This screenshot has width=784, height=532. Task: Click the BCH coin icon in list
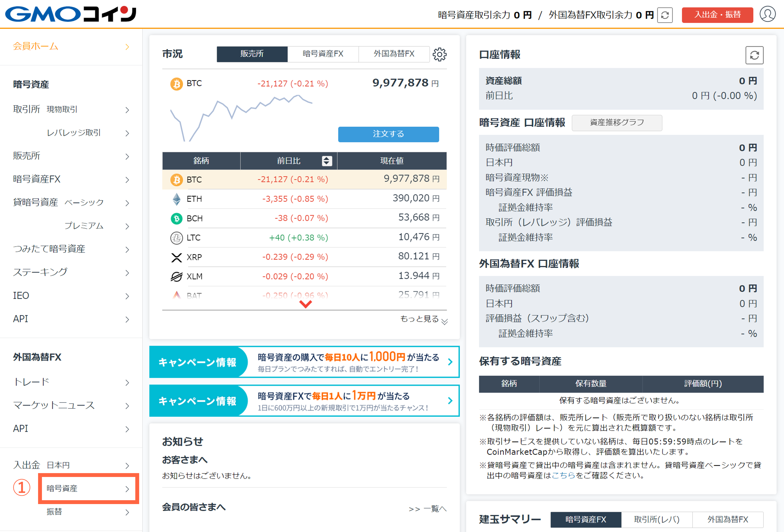click(176, 218)
